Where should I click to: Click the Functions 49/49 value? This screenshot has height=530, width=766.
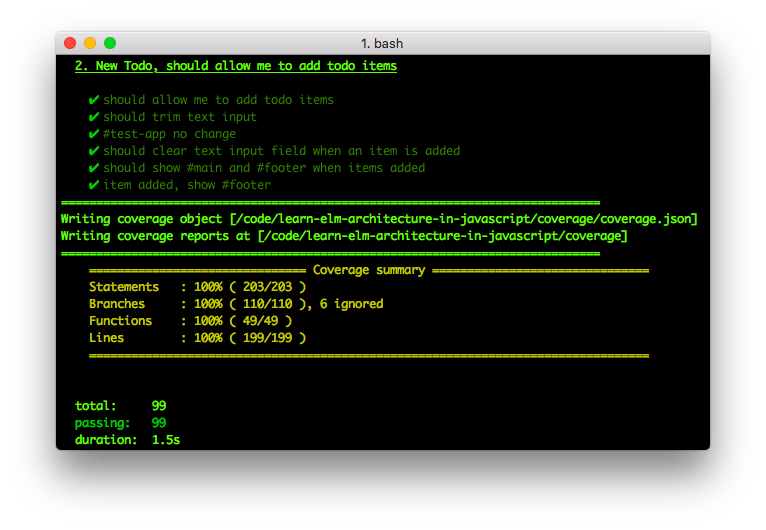coord(260,321)
